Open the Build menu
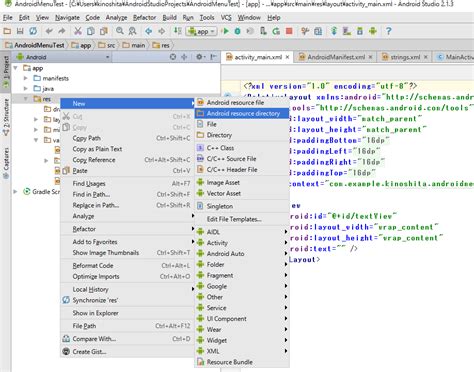 click(169, 18)
